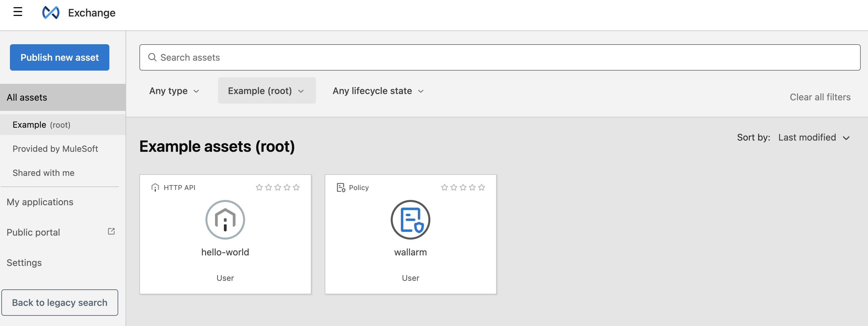Open the Example (root) filter dropdown
The height and width of the screenshot is (326, 868).
point(266,90)
